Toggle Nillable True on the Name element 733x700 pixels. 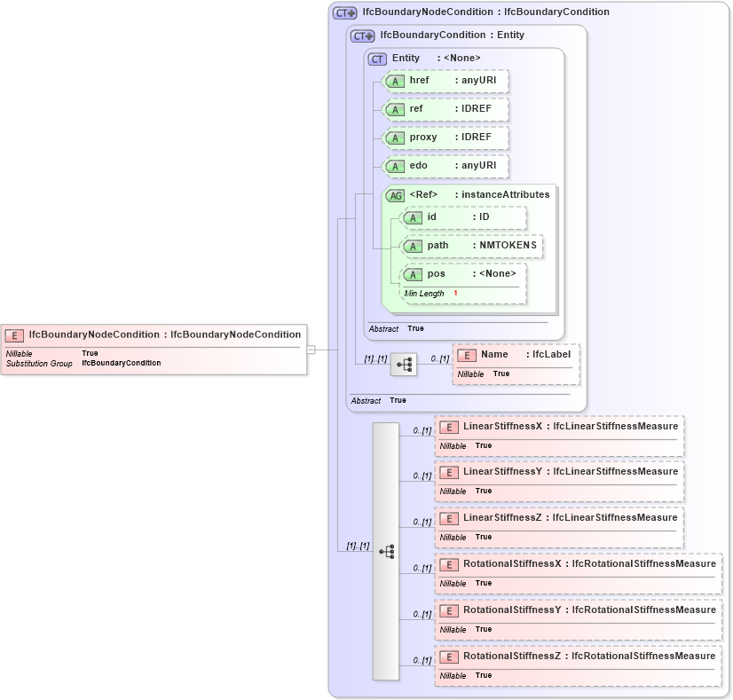point(502,374)
